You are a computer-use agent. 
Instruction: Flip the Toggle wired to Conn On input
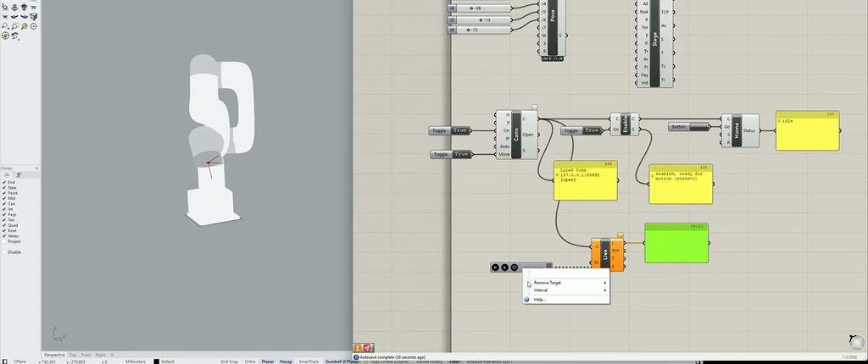tap(450, 130)
